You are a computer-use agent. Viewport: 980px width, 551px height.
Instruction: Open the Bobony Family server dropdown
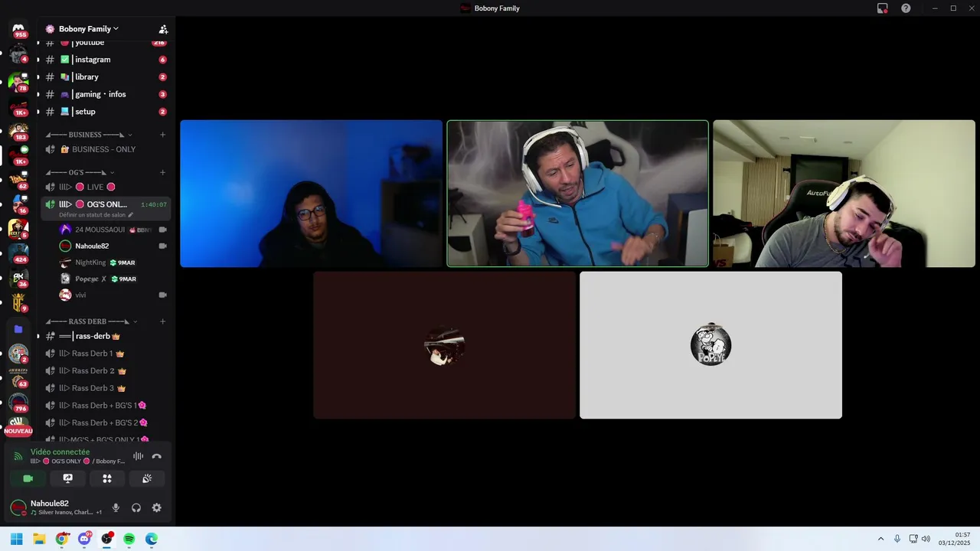[89, 29]
